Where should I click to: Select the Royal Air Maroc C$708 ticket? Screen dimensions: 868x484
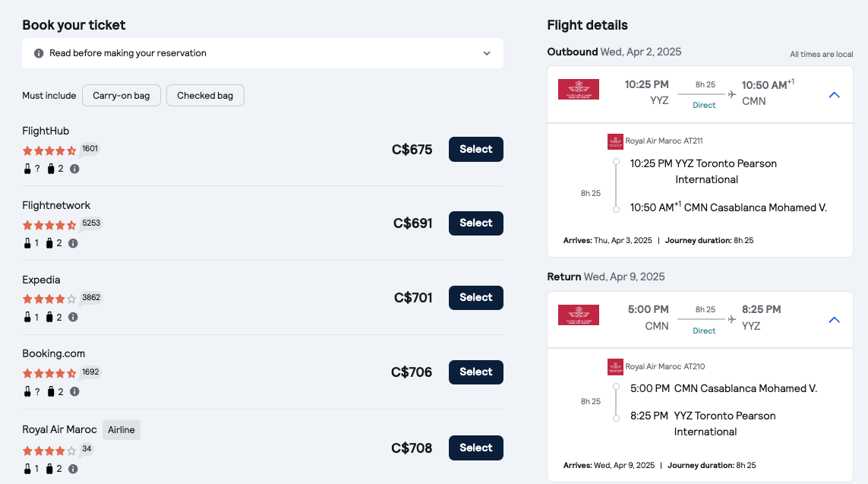tap(476, 448)
